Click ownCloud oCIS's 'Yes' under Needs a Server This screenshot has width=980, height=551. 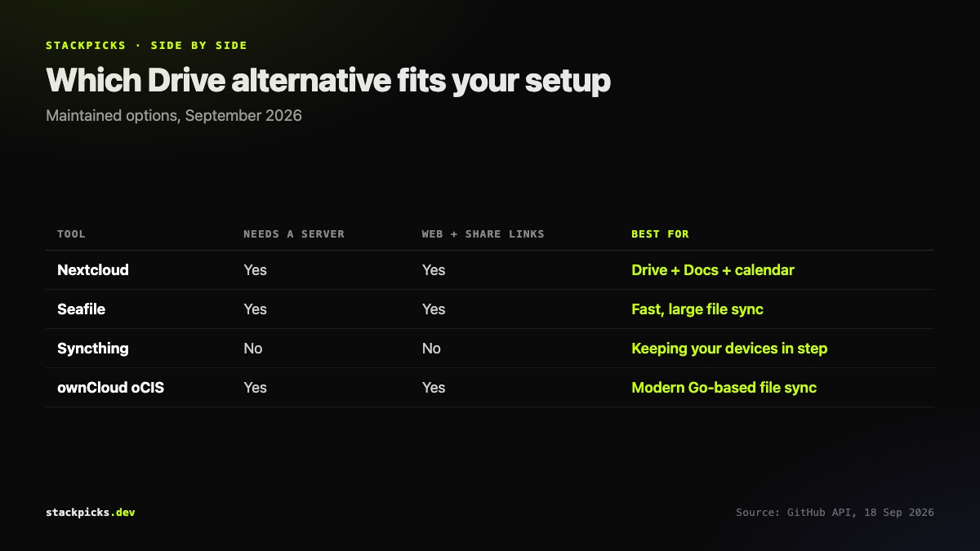pyautogui.click(x=255, y=388)
